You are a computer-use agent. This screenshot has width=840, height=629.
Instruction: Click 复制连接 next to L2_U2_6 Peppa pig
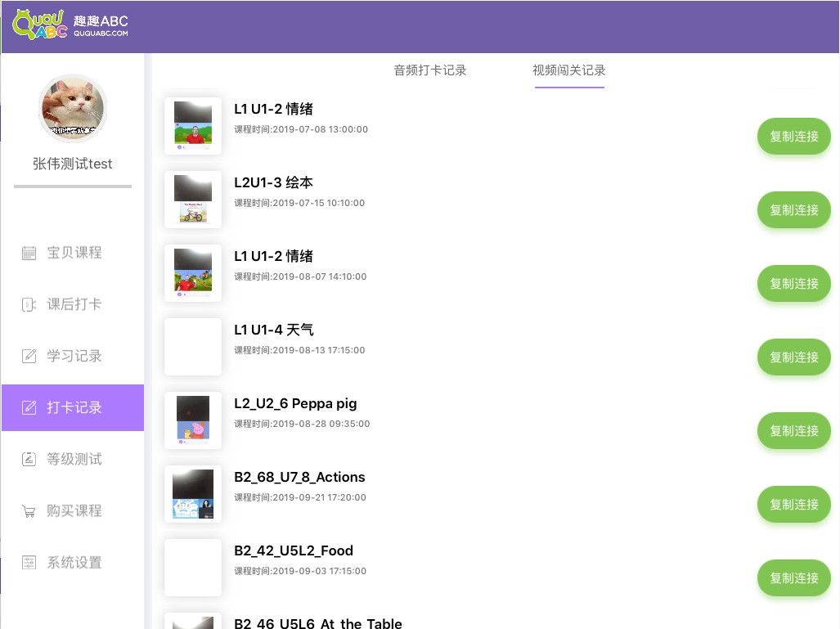tap(793, 431)
